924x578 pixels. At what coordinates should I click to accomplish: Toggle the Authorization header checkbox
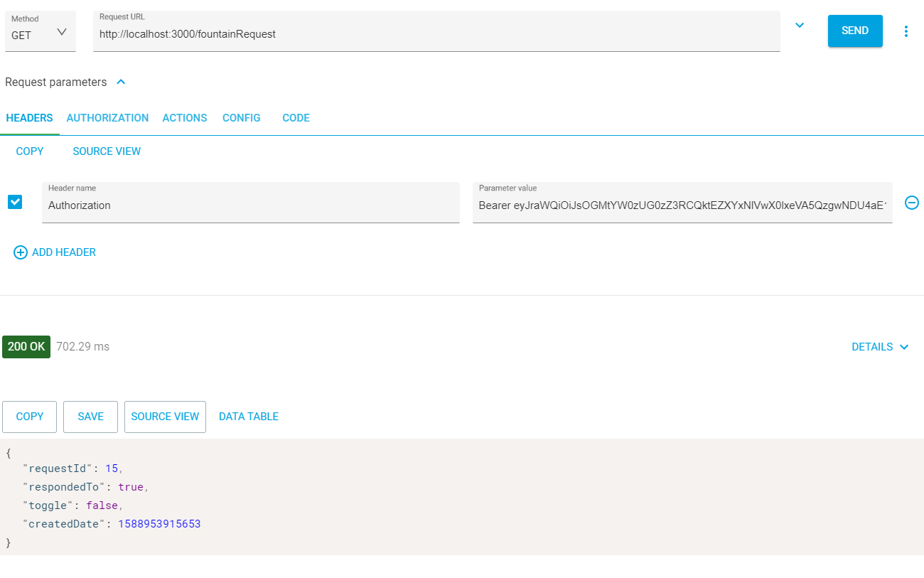pos(15,202)
